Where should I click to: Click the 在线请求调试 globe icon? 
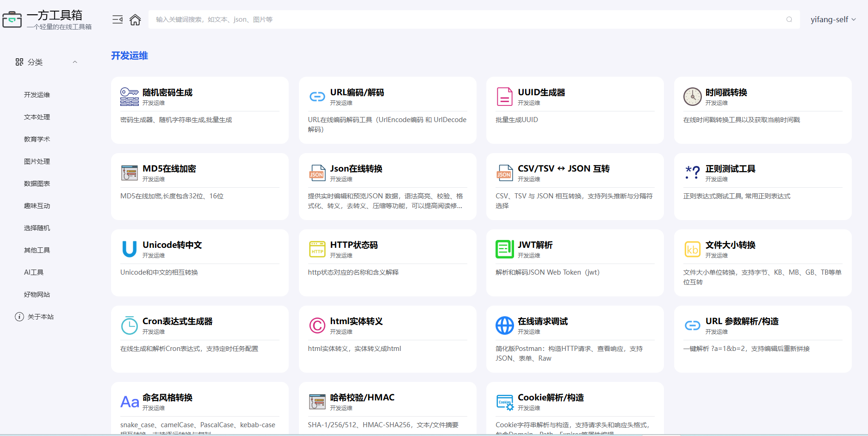tap(505, 325)
